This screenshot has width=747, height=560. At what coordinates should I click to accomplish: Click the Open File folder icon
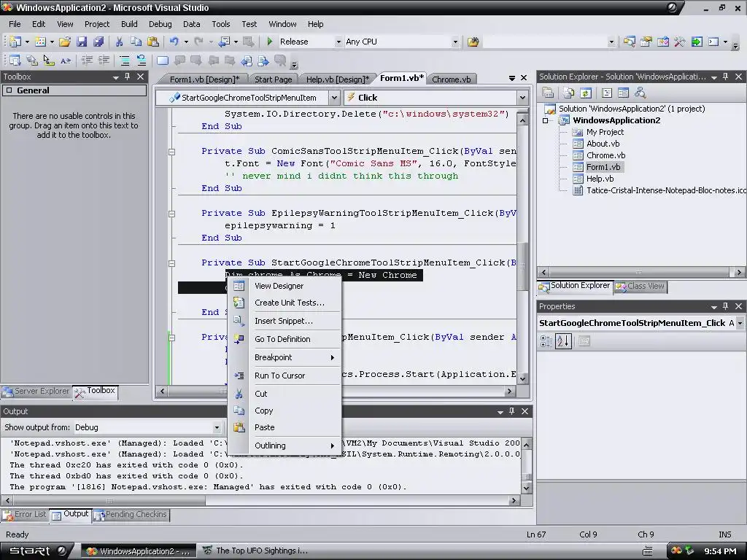point(65,42)
